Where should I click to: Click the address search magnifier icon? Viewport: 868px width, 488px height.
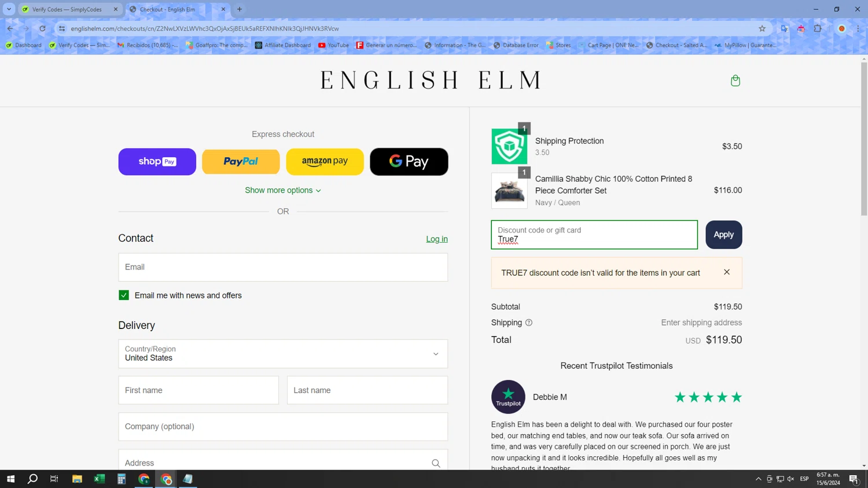pos(436,463)
